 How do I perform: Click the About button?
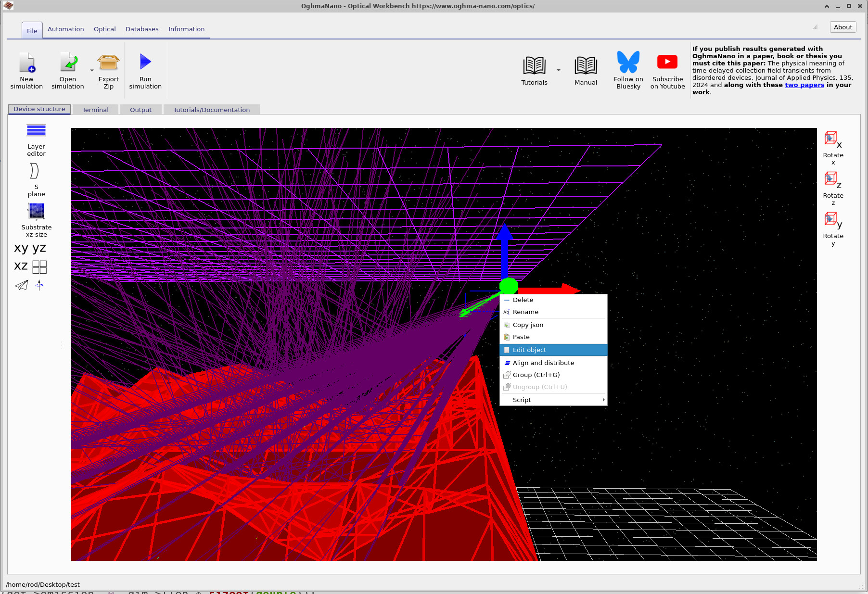(x=842, y=27)
